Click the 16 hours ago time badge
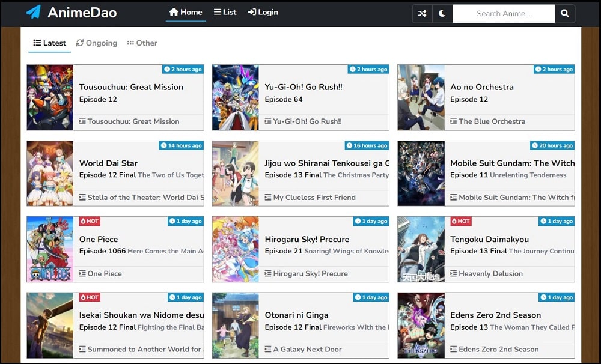The image size is (601, 364). pos(367,145)
